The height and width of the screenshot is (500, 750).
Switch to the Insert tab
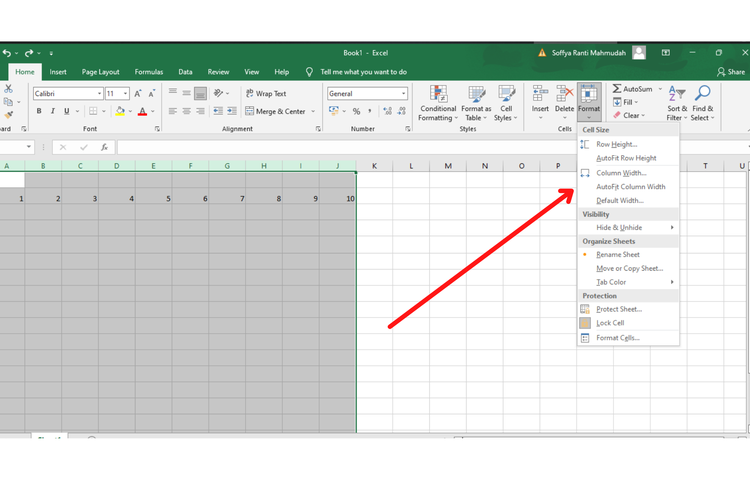pos(58,72)
